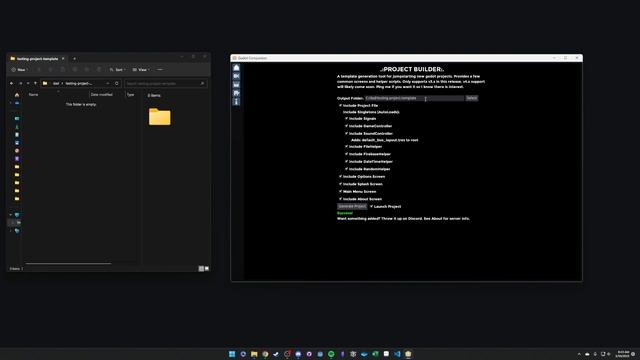
Task: Go up one folder in File Explorer
Action: pyautogui.click(x=36, y=83)
